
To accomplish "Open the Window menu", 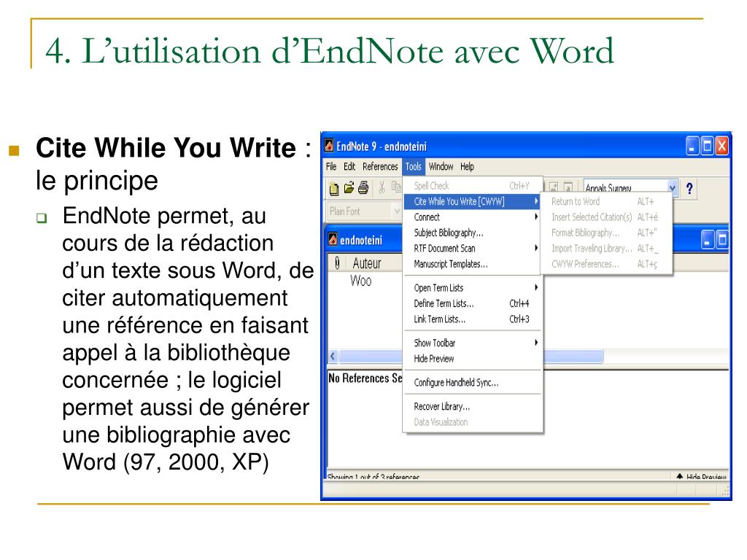I will tap(441, 167).
